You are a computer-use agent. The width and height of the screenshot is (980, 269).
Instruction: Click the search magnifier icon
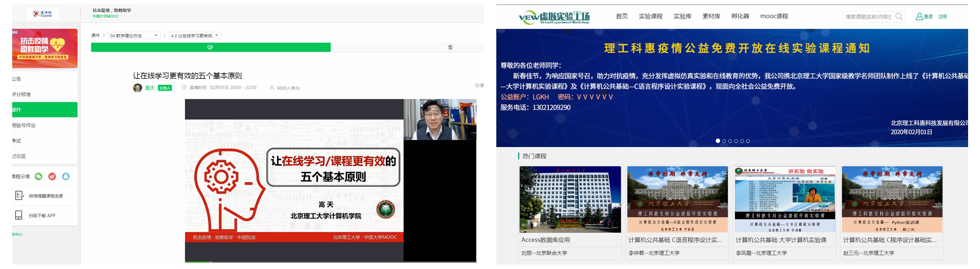point(898,16)
